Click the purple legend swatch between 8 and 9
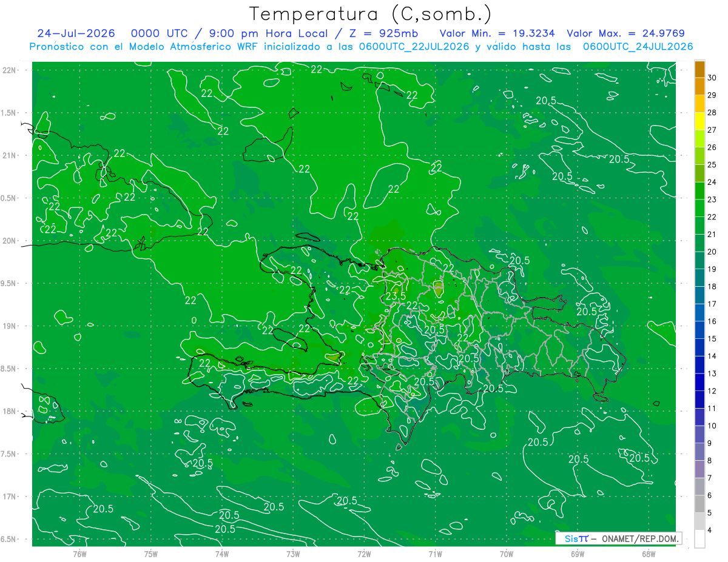 pyautogui.click(x=699, y=452)
